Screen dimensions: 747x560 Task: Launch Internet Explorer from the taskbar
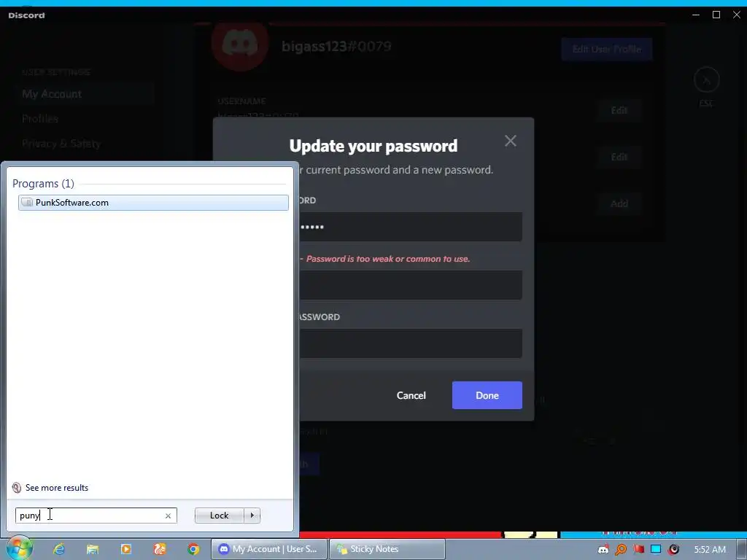coord(59,549)
